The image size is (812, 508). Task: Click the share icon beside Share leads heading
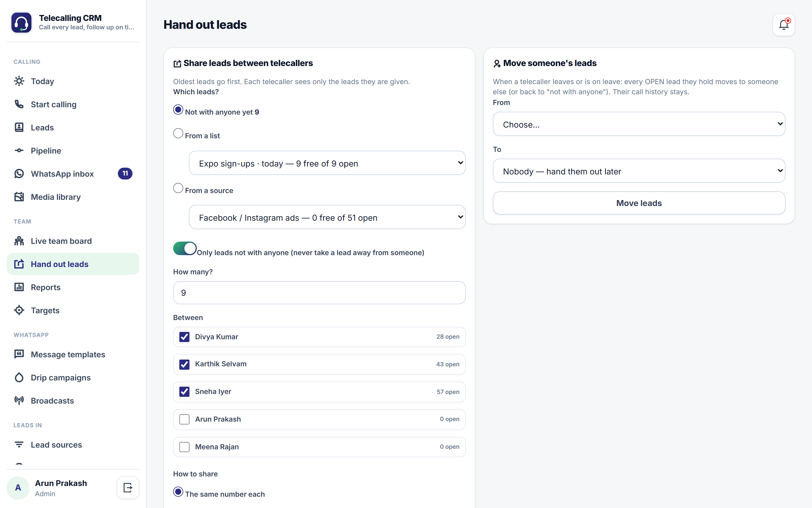[x=177, y=63]
